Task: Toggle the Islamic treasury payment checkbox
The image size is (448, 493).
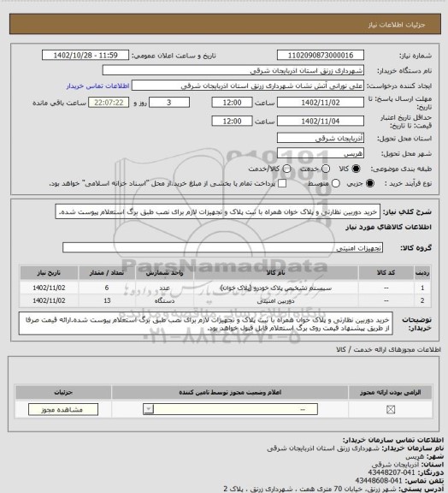Action: pos(282,183)
